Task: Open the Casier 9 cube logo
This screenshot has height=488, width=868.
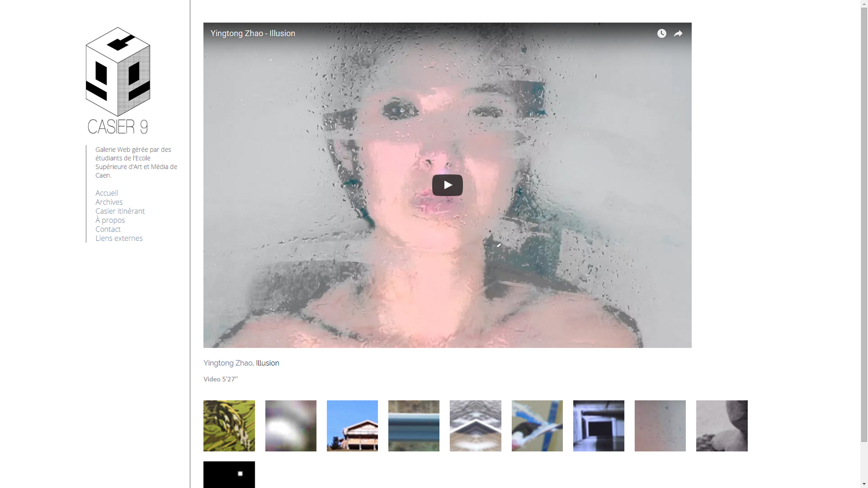Action: [x=118, y=72]
